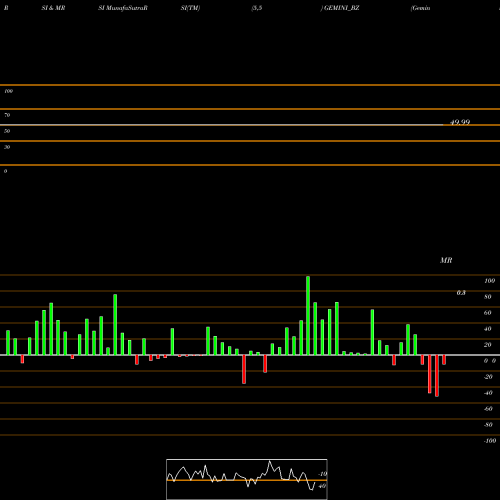Click the 30 level label on RSI axis

(x=7, y=147)
